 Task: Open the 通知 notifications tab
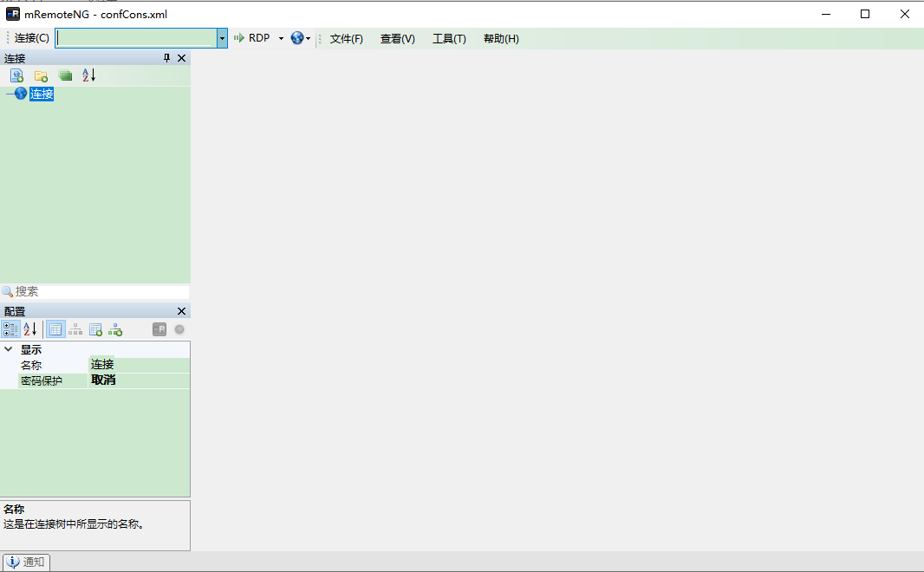(x=27, y=562)
